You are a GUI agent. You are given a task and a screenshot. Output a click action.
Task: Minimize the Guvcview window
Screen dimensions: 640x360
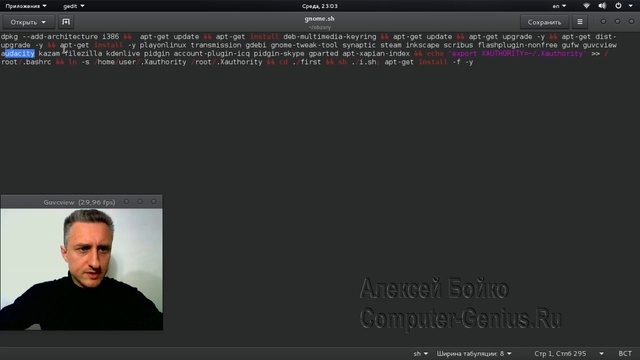click(x=127, y=202)
